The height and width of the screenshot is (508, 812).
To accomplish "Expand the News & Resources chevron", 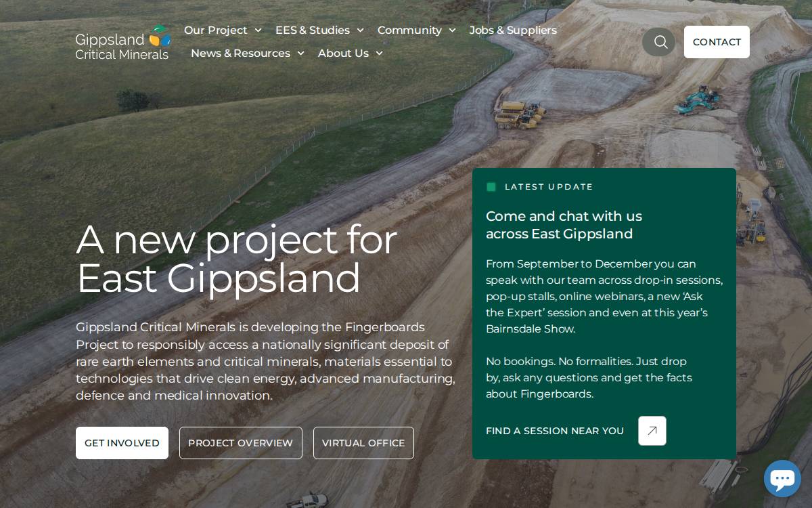I will point(300,54).
